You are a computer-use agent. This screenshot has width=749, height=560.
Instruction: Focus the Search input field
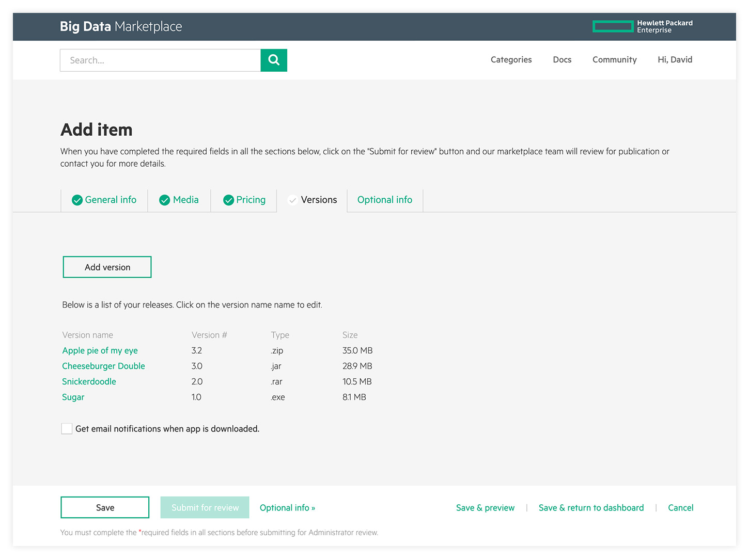[x=160, y=60]
